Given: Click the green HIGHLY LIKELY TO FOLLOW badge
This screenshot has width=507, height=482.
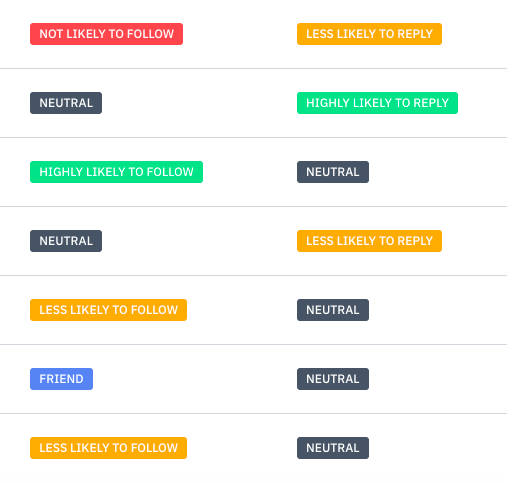Looking at the screenshot, I should click(116, 172).
